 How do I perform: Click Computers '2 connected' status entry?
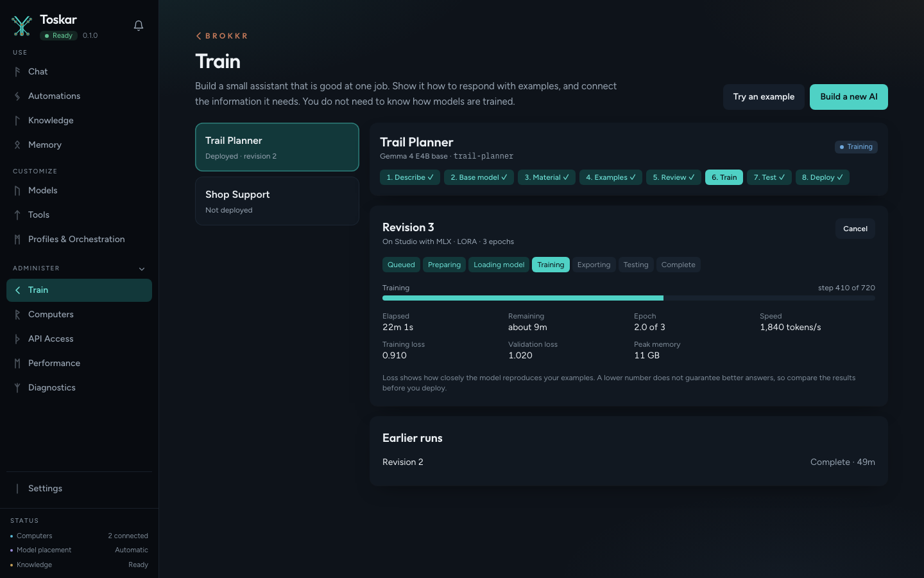click(x=79, y=536)
